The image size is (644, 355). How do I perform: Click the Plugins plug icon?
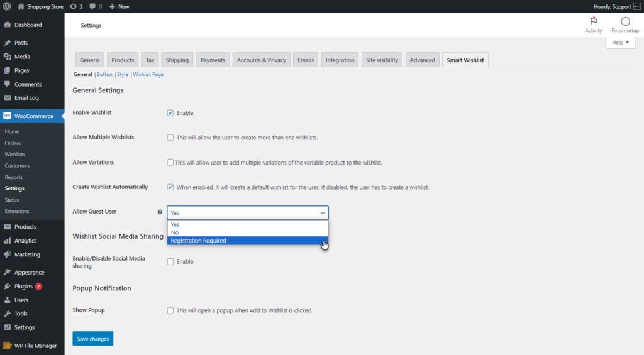pos(8,287)
